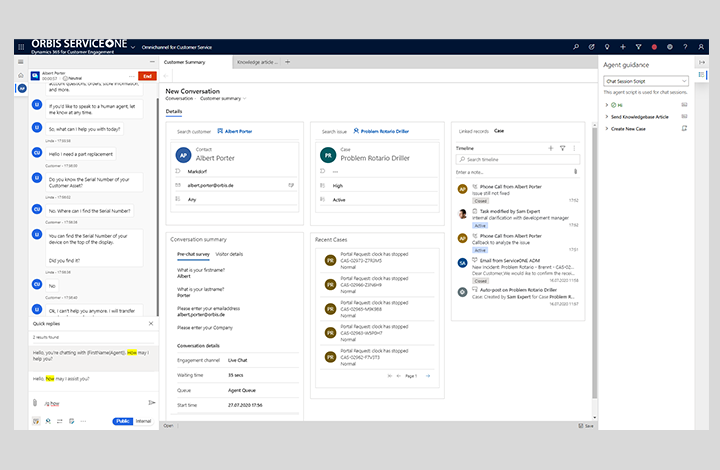Click the chat message input box
The height and width of the screenshot is (470, 720).
[93, 403]
